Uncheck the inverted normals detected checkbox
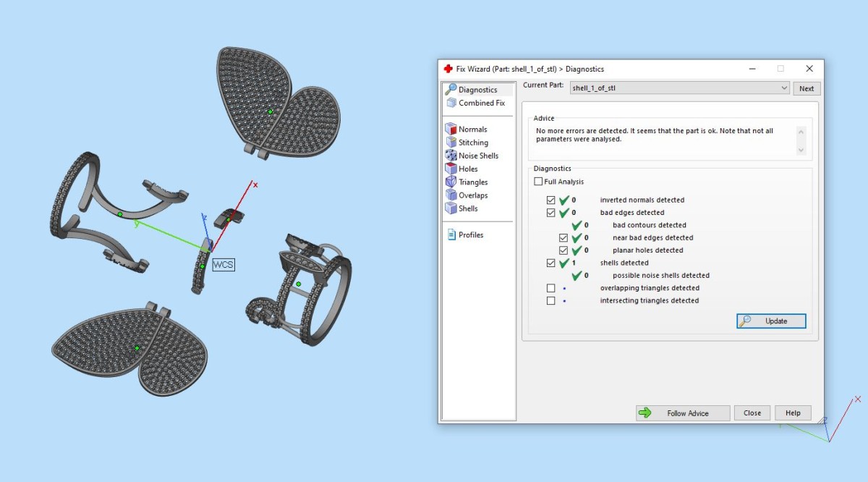The height and width of the screenshot is (482, 868). pos(551,200)
